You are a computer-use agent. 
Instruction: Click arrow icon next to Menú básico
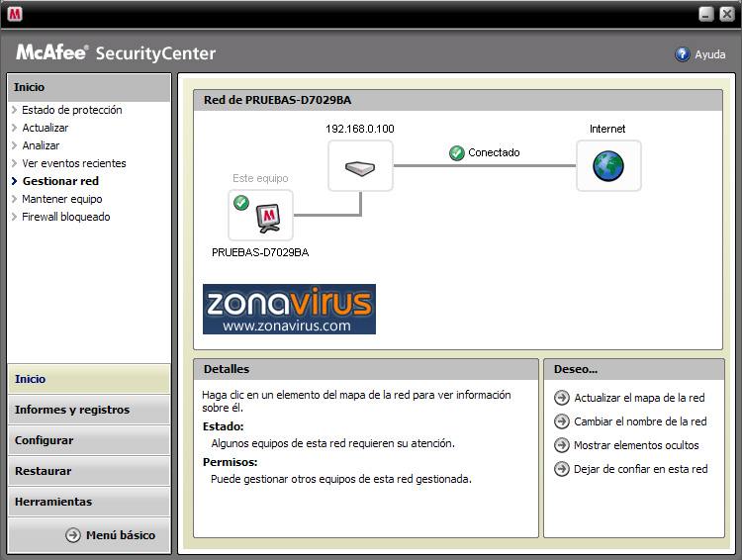pyautogui.click(x=73, y=535)
